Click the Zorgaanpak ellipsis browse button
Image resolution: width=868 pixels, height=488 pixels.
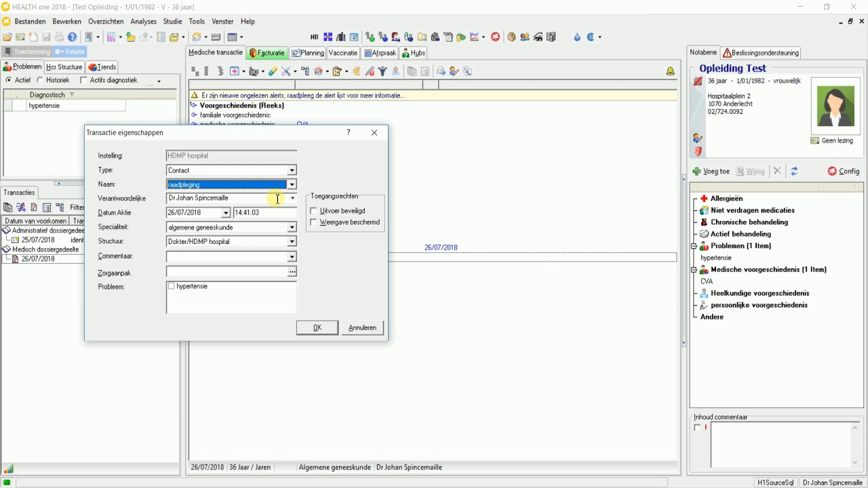292,272
